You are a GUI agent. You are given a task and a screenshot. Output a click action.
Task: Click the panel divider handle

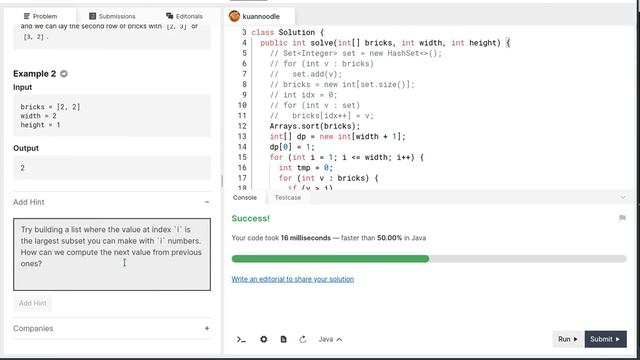(222, 181)
